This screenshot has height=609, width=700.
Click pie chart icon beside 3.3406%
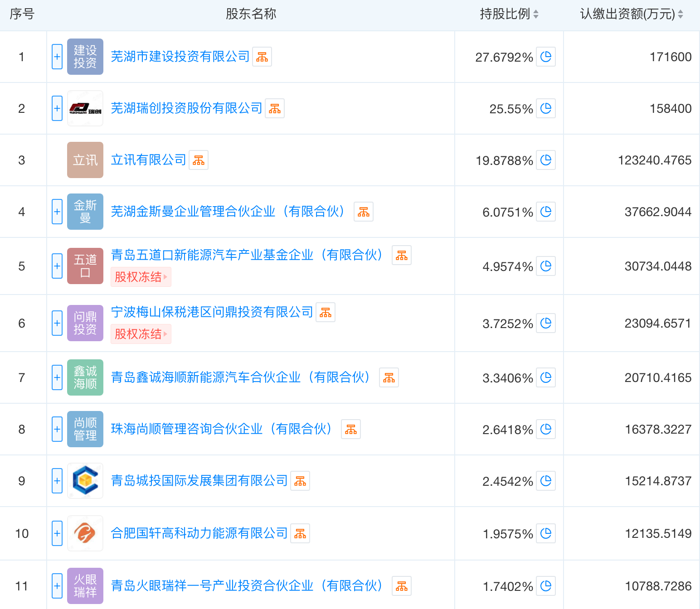tap(546, 377)
